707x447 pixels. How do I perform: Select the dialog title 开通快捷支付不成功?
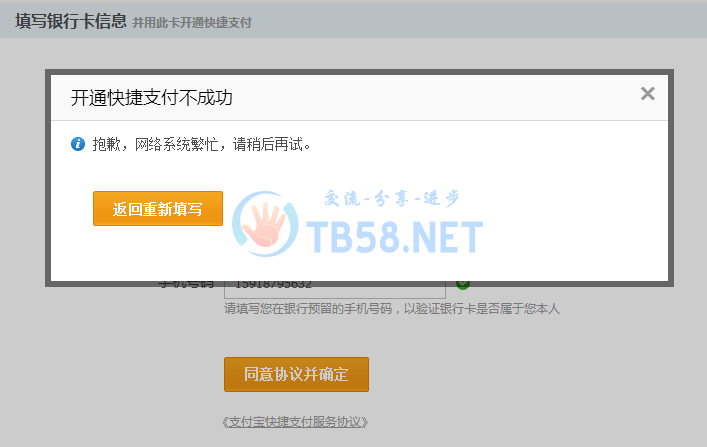point(152,98)
